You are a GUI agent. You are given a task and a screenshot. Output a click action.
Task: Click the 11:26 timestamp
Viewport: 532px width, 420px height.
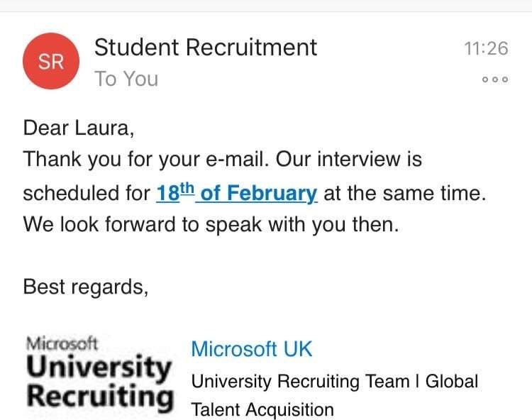tap(486, 48)
